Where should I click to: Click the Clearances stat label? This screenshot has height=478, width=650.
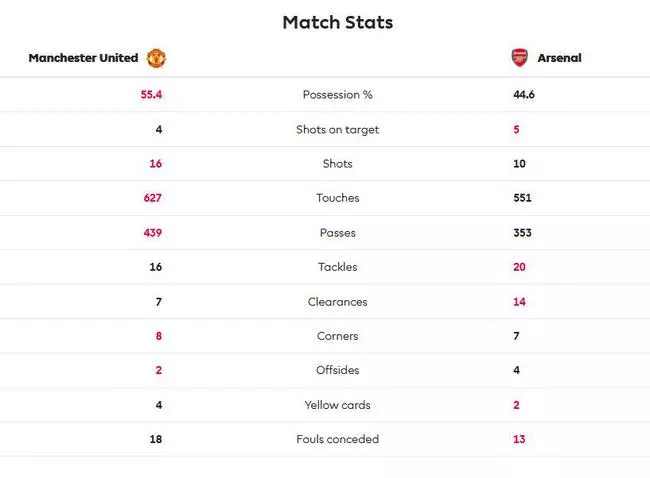point(337,302)
